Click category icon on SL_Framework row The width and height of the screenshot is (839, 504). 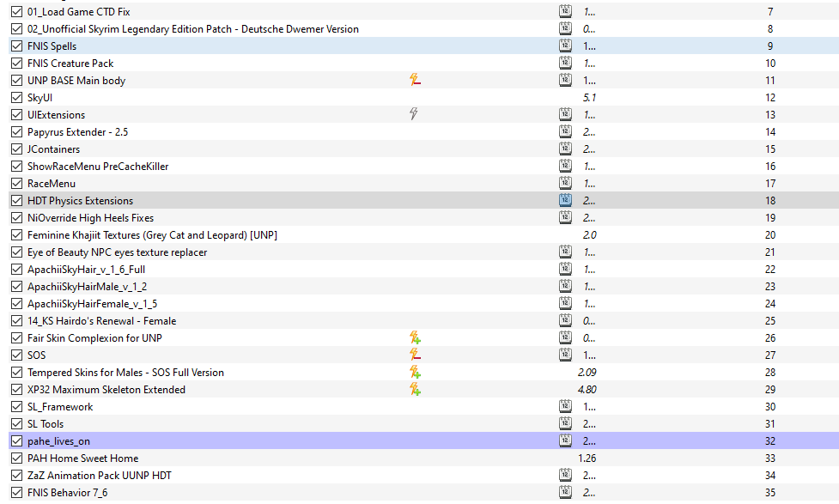coord(565,406)
